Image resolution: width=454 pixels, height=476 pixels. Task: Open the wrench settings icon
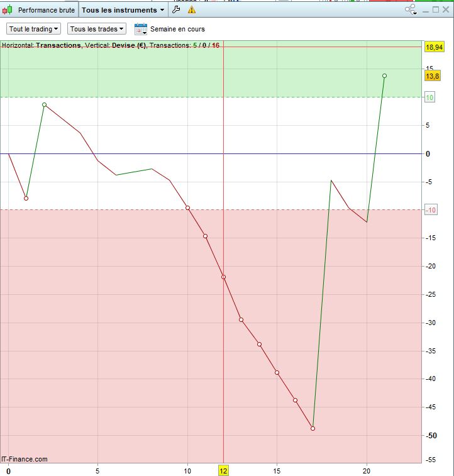pos(176,9)
